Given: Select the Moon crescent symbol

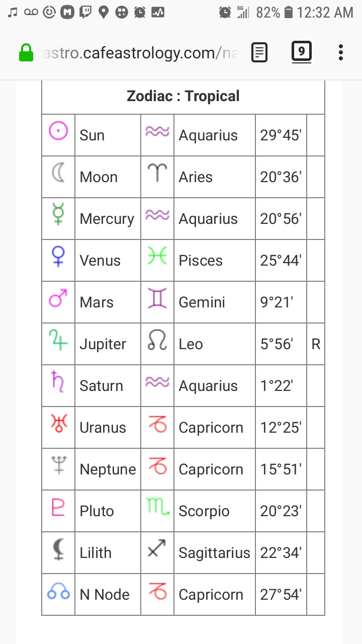Looking at the screenshot, I should [58, 176].
